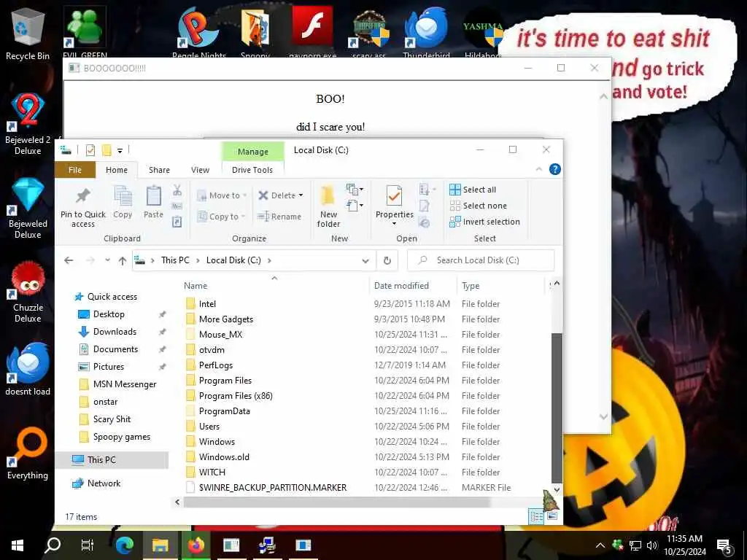Click Invert selection button
This screenshot has height=560, width=747.
tap(484, 222)
